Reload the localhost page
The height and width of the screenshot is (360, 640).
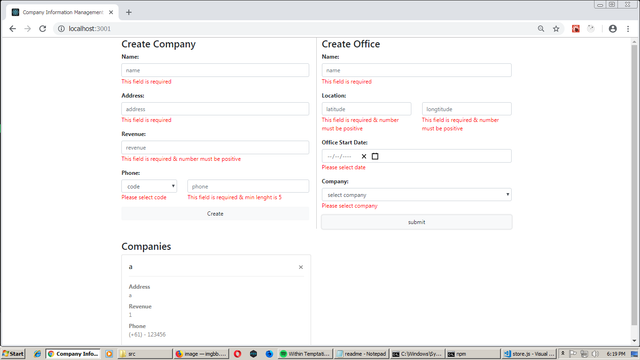point(42,29)
